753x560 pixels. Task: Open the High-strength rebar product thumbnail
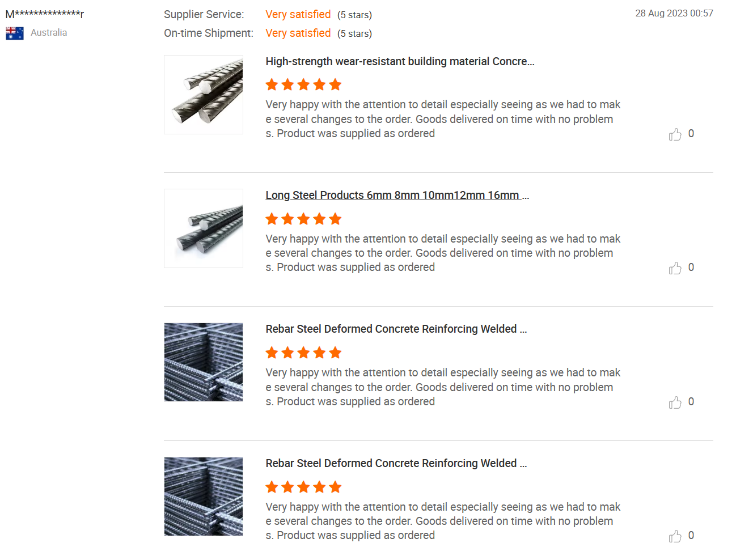tap(204, 95)
